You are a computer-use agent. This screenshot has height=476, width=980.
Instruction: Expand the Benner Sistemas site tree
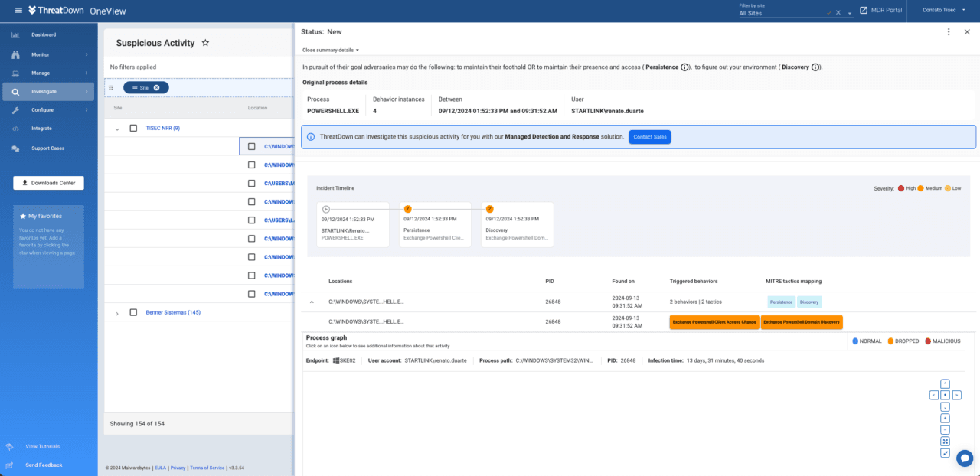pyautogui.click(x=116, y=312)
